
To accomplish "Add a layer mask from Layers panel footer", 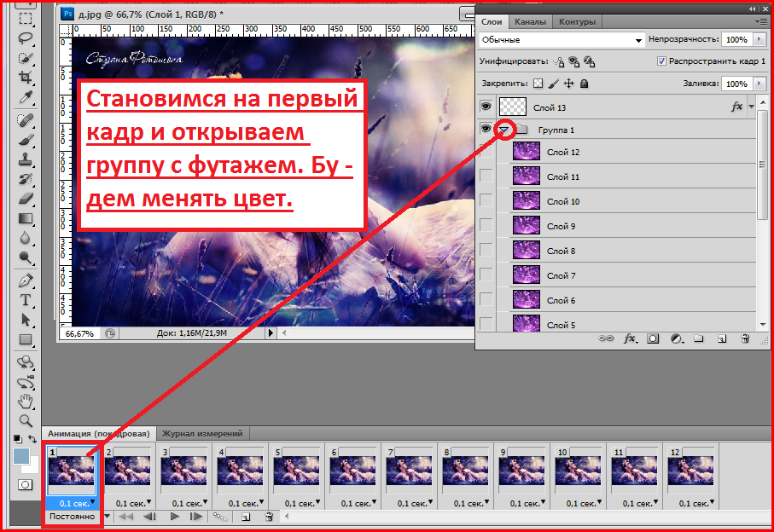I will point(653,338).
